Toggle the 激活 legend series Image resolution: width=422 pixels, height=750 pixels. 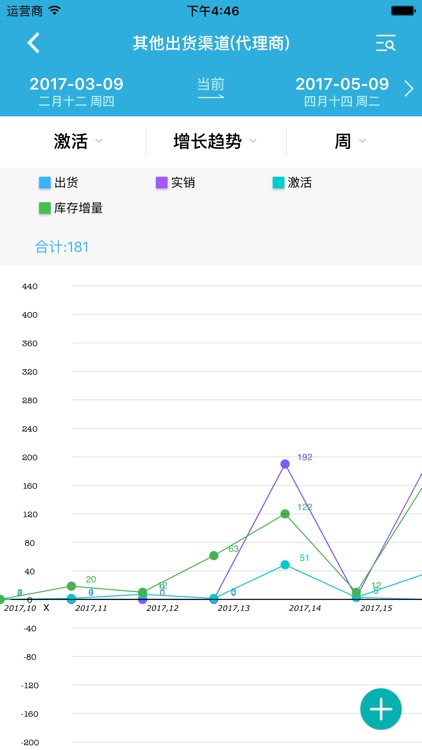tap(292, 182)
